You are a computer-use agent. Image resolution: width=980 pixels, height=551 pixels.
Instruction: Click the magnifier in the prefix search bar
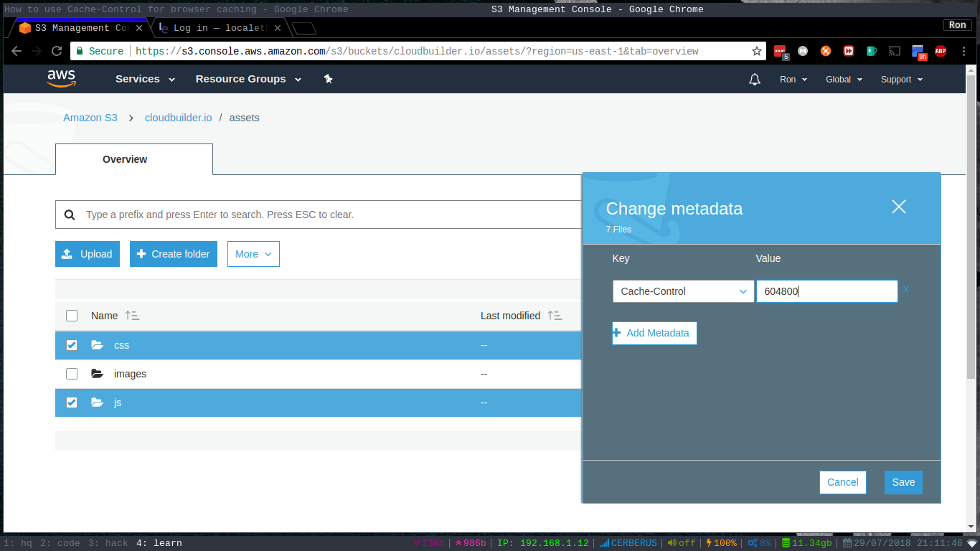[x=70, y=214]
